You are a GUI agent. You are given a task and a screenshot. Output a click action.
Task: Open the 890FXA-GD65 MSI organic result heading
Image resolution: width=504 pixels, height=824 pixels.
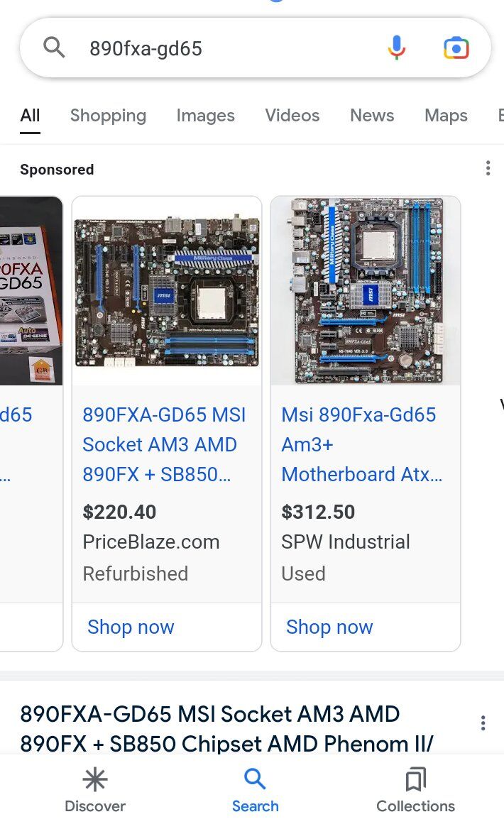point(226,729)
